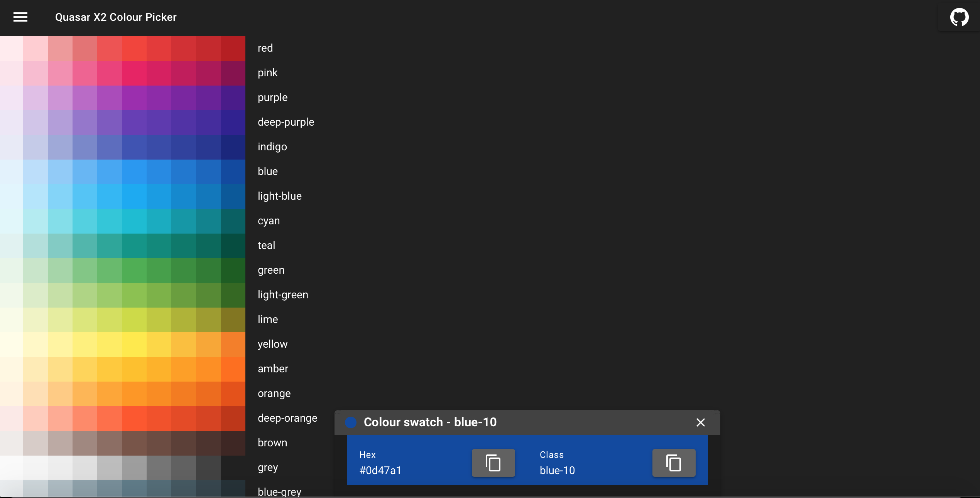
Task: Click the Quasar X2 Colour Picker title
Action: click(x=116, y=17)
